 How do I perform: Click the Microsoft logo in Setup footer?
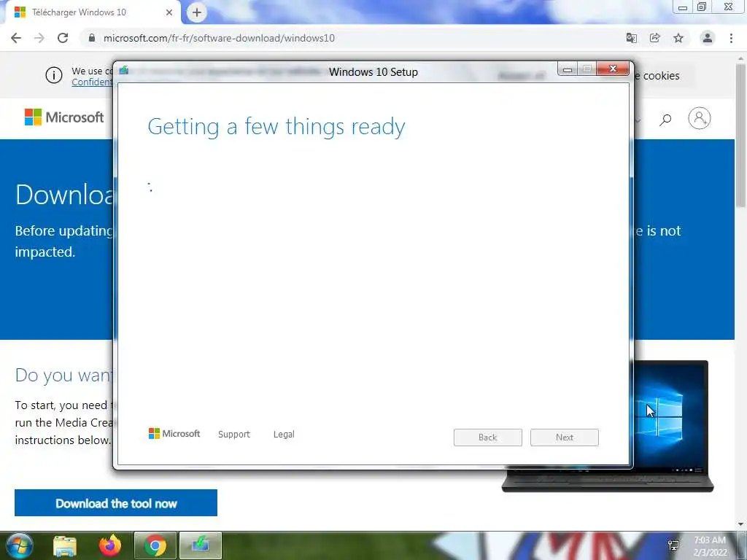point(174,434)
